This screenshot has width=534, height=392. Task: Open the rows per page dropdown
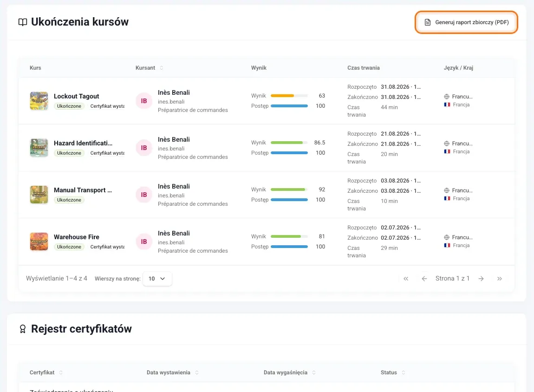coord(157,279)
